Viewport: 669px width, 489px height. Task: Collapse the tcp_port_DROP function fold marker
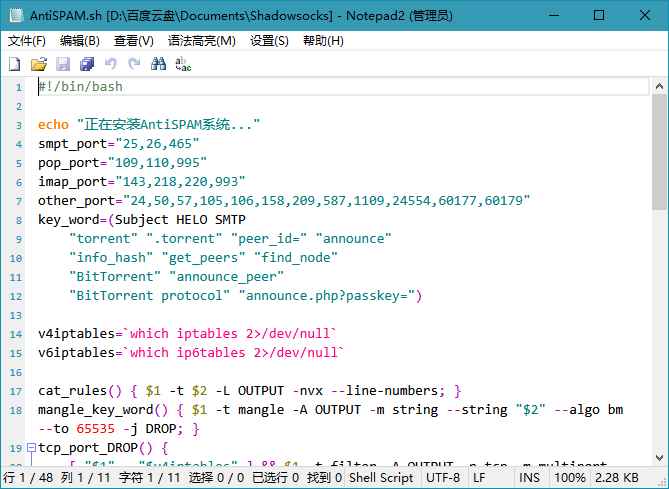(31, 448)
